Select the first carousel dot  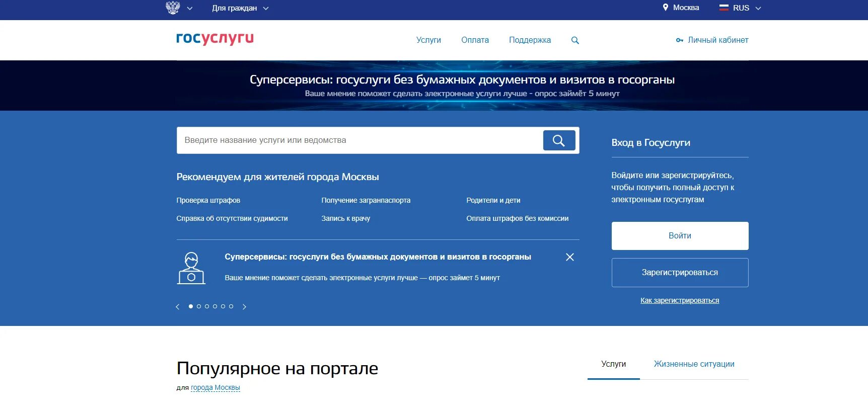tap(191, 306)
